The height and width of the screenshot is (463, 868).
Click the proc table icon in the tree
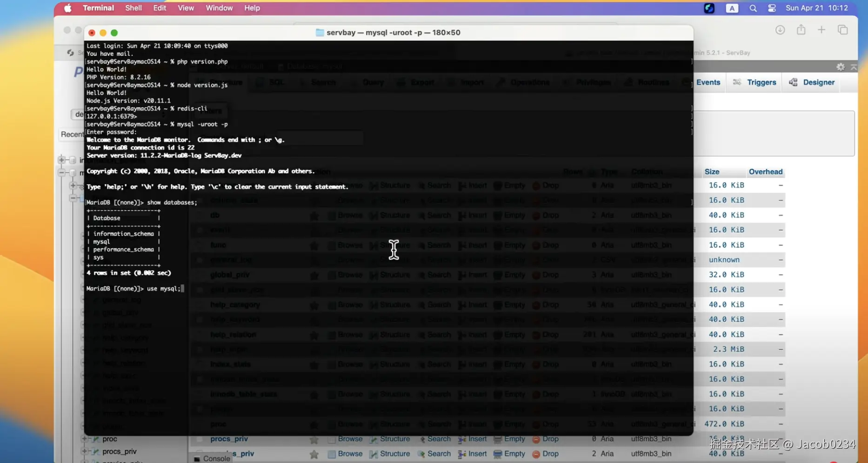coord(96,439)
